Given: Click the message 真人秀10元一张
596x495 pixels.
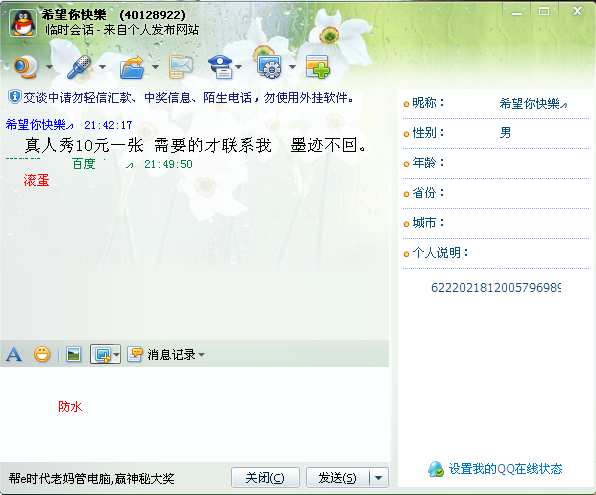Looking at the screenshot, I should tap(84, 145).
